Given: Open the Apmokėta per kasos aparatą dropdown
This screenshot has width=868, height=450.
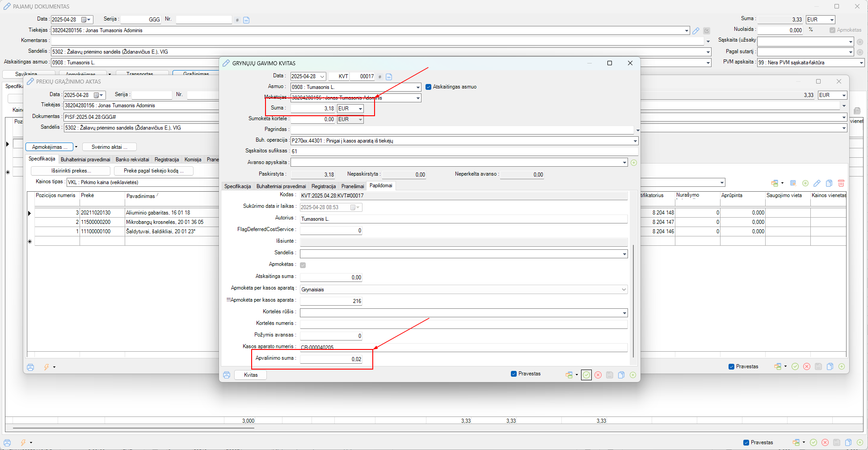Looking at the screenshot, I should click(x=624, y=290).
